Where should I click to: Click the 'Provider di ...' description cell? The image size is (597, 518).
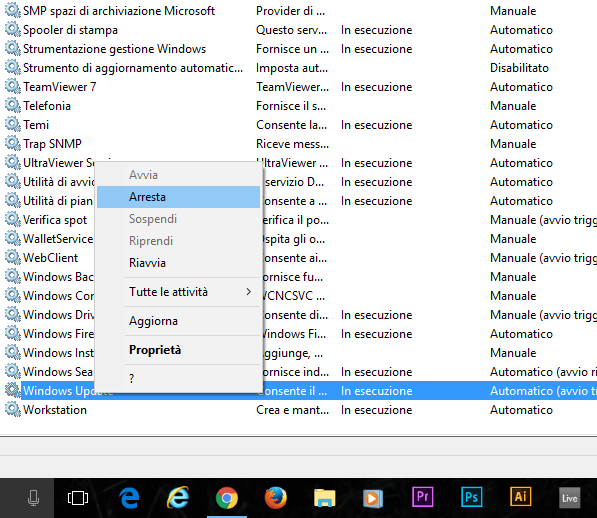coord(291,11)
